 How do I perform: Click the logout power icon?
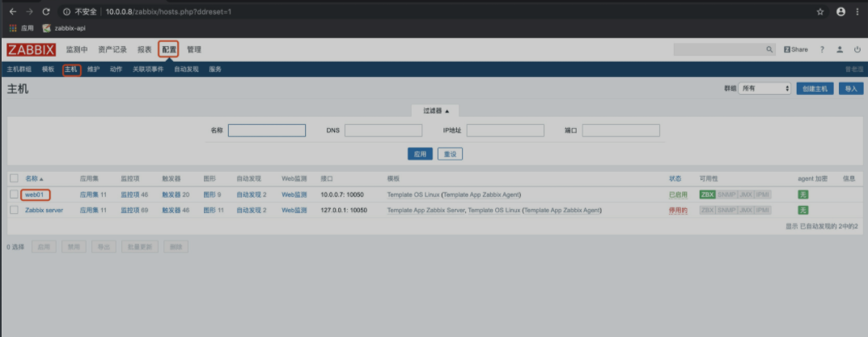pyautogui.click(x=857, y=49)
